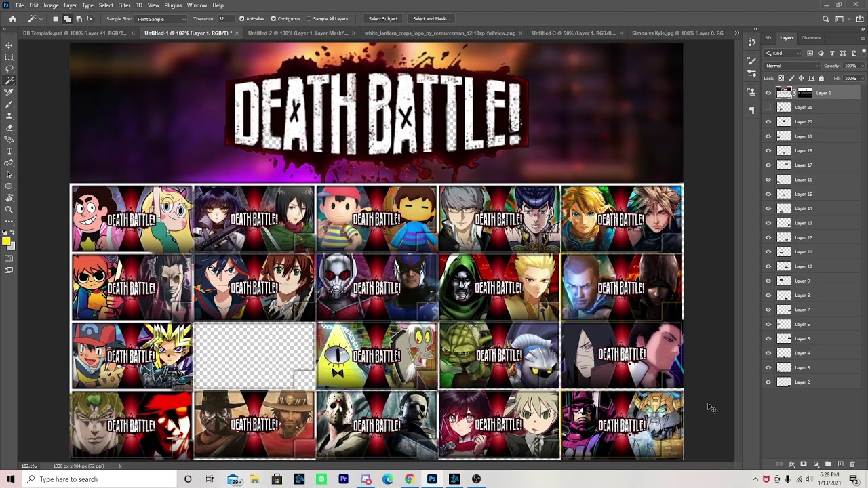Hide Layer 1 with its eye icon

click(768, 93)
